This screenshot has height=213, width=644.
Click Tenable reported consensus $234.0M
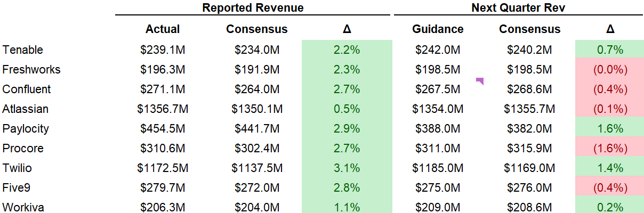coord(257,50)
